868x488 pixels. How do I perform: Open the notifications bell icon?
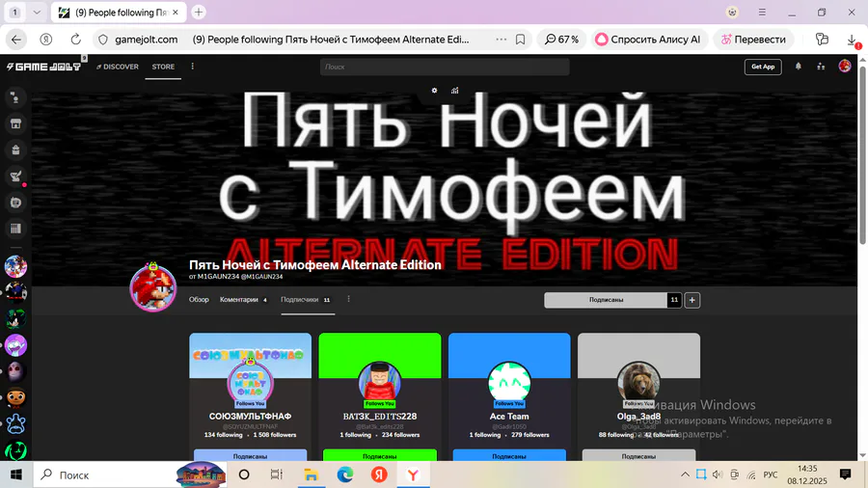799,67
